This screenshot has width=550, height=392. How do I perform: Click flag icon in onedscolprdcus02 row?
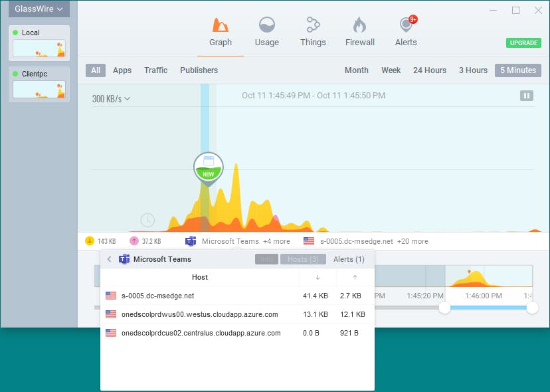pyautogui.click(x=111, y=333)
